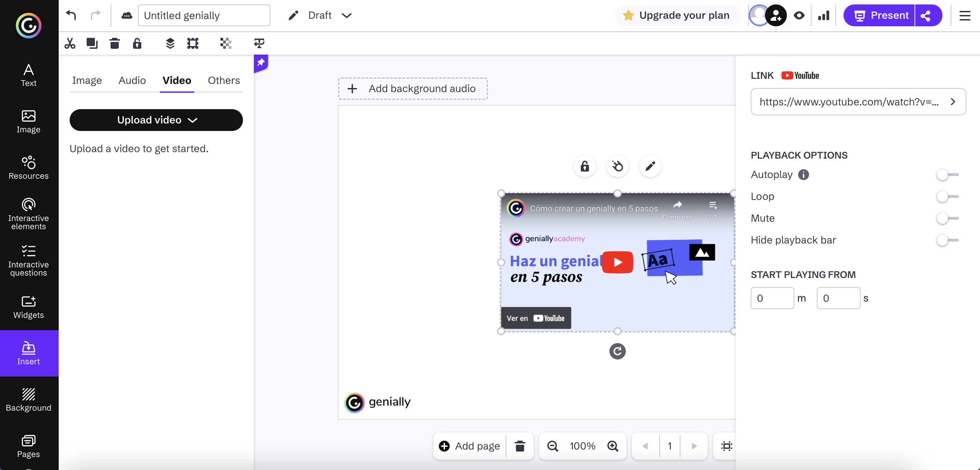The width and height of the screenshot is (980, 470).
Task: Click the cut scissors icon
Action: tap(70, 43)
